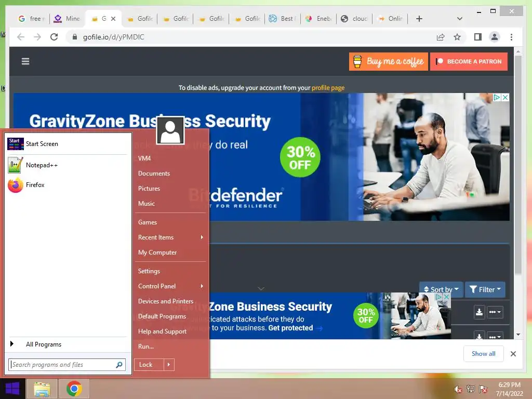Reload the current Chrome page

tap(54, 37)
